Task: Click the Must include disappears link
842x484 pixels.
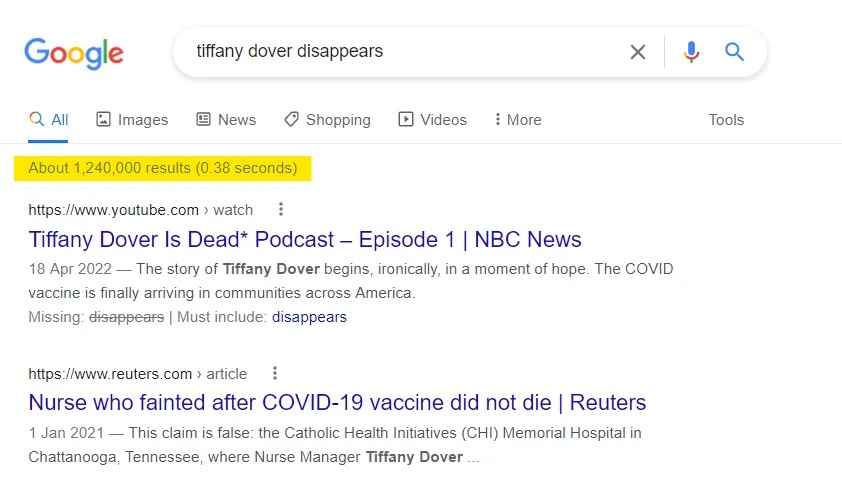Action: [x=309, y=317]
